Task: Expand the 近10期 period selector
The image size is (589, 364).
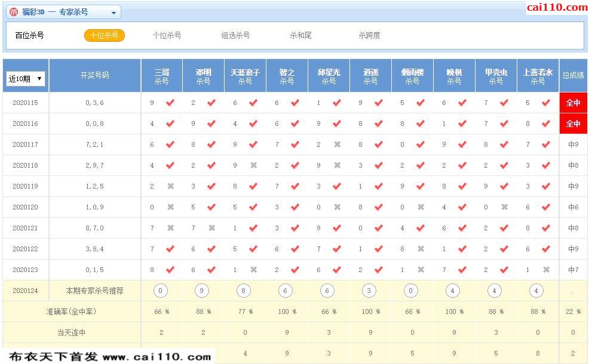Action: 26,79
